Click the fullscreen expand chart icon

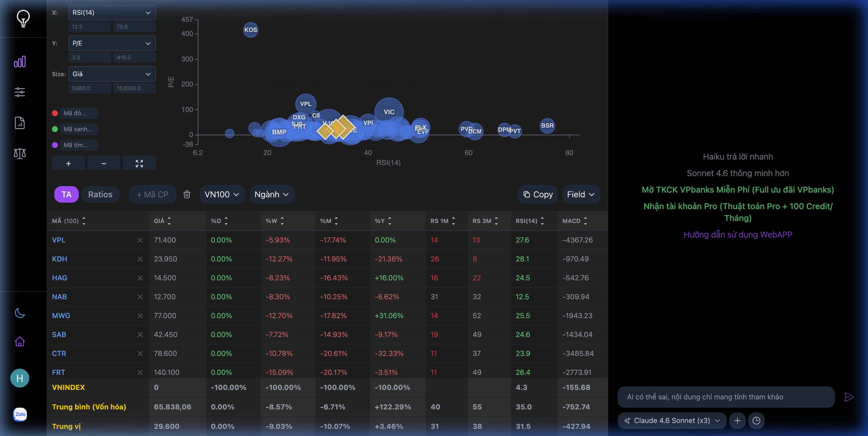coord(139,164)
